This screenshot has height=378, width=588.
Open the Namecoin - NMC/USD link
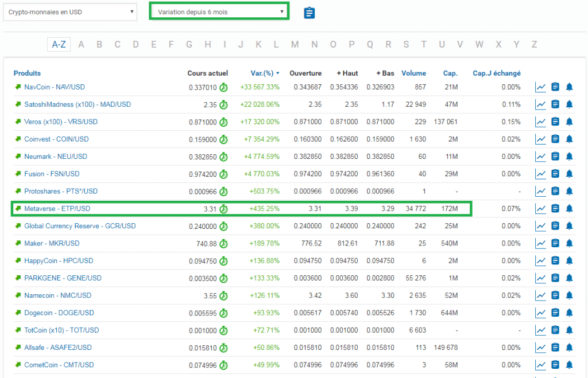[x=58, y=295]
